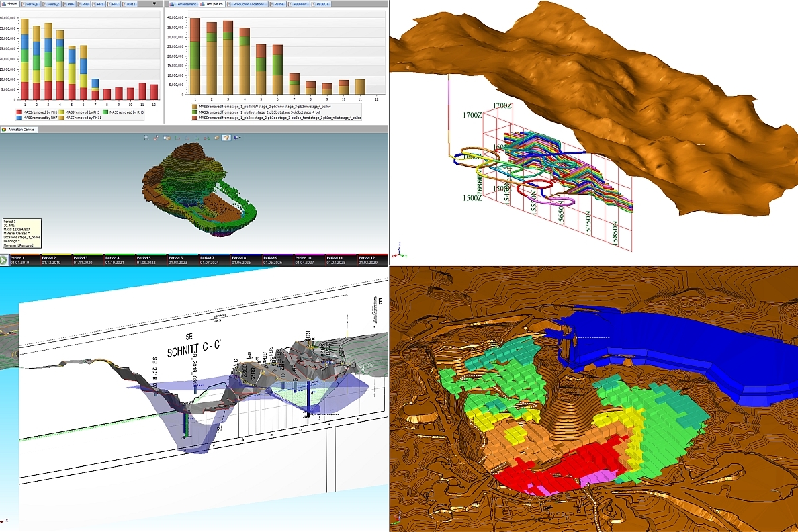Viewport: 798px width, 532px height.
Task: Click the period 1 bar in Shovel chart
Action: [x=24, y=59]
